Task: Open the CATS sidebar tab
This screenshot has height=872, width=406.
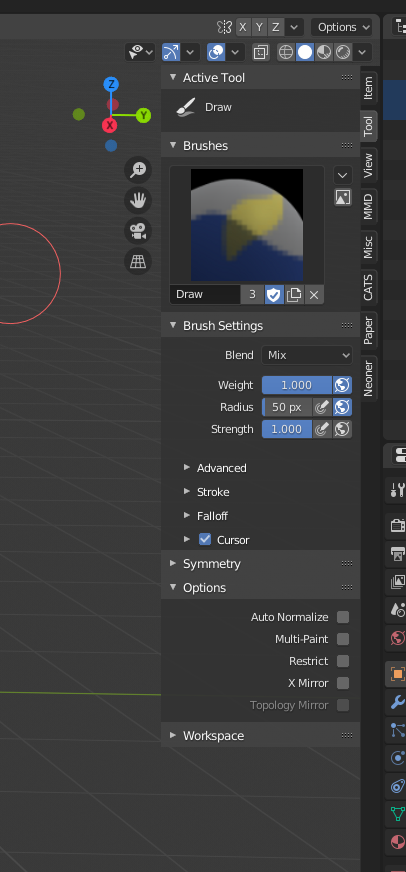Action: click(x=368, y=288)
